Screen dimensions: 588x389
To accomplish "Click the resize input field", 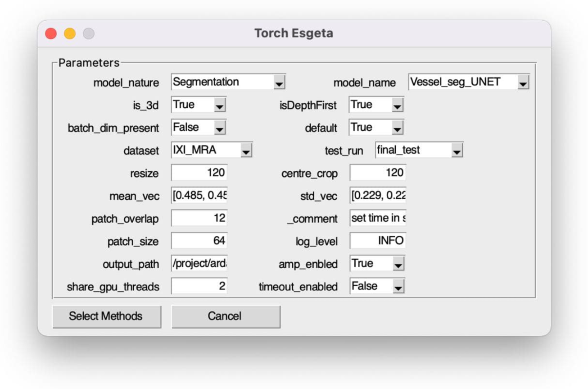I will (x=199, y=173).
